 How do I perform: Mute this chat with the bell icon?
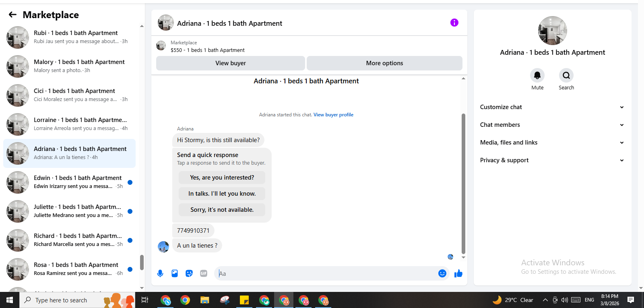pos(537,75)
